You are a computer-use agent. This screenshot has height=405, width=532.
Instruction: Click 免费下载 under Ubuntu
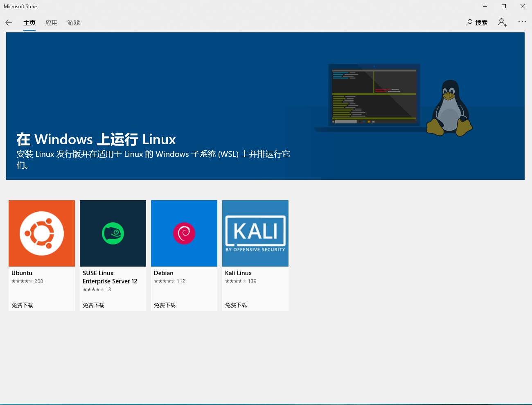point(23,305)
